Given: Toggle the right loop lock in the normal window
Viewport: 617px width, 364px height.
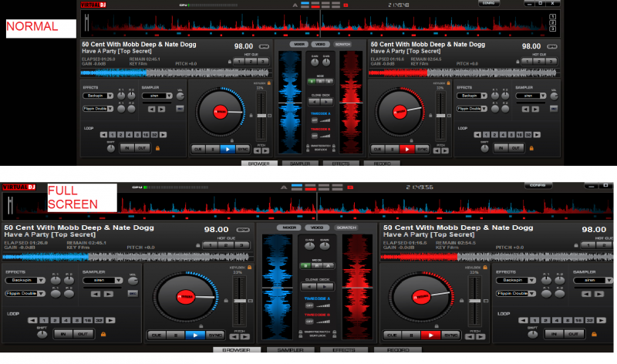Looking at the screenshot, I should [531, 148].
